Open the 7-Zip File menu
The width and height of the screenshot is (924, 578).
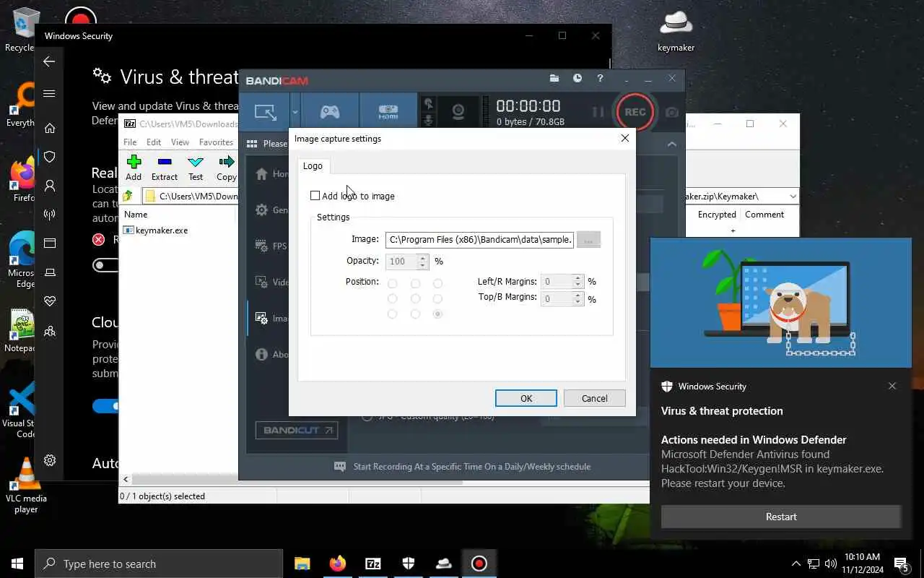pos(130,142)
